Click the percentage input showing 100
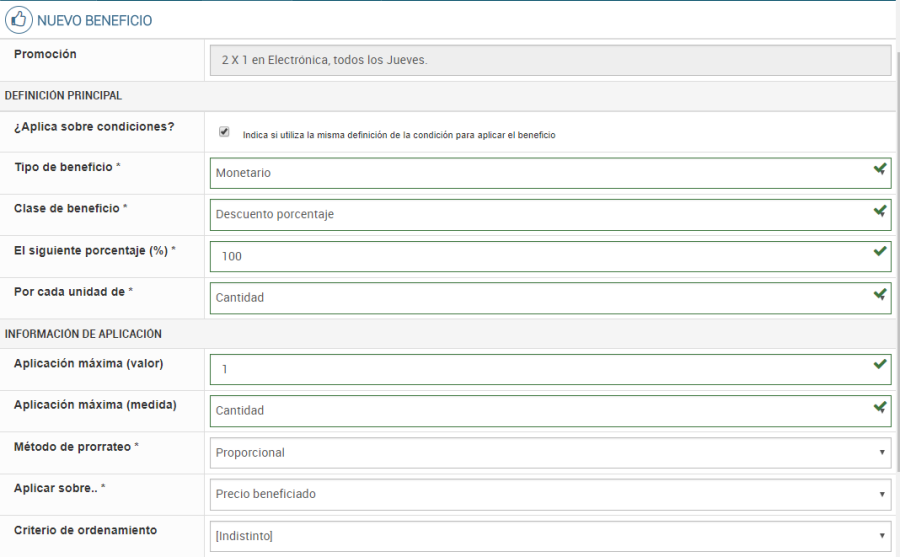Viewport: 900px width, 557px height. [x=540, y=256]
